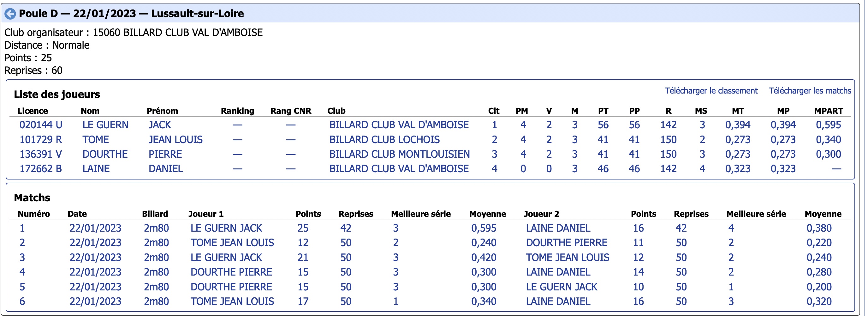Image resolution: width=868 pixels, height=316 pixels.
Task: Select DOURTHE in the Nom column
Action: tap(105, 154)
